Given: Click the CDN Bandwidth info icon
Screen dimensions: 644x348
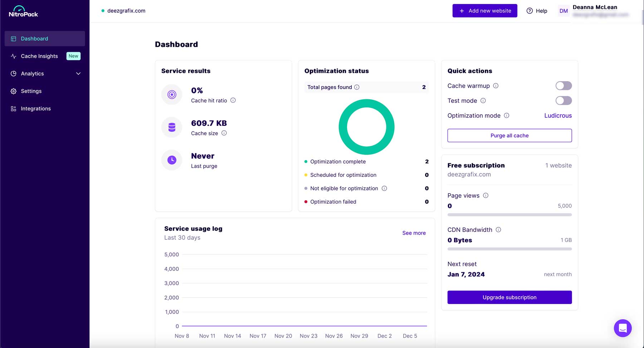Looking at the screenshot, I should [x=498, y=230].
